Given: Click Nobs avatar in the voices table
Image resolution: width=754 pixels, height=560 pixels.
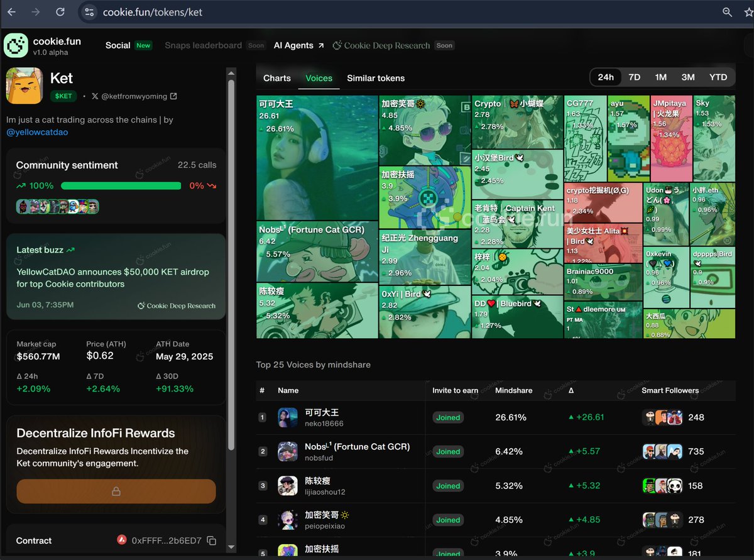Looking at the screenshot, I should (x=288, y=451).
